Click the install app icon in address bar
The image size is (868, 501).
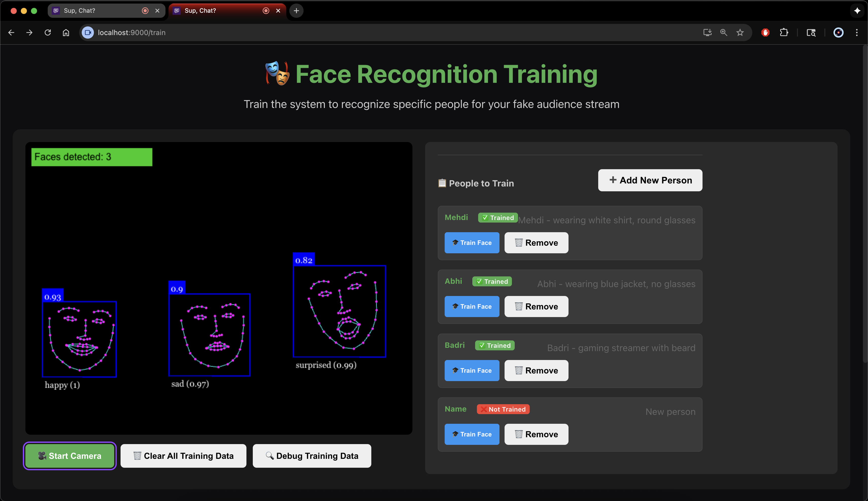click(x=707, y=32)
